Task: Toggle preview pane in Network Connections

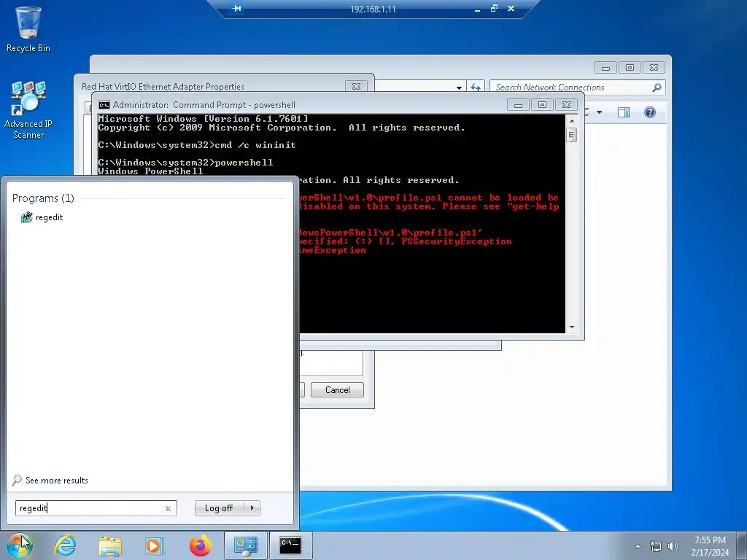Action: point(624,112)
